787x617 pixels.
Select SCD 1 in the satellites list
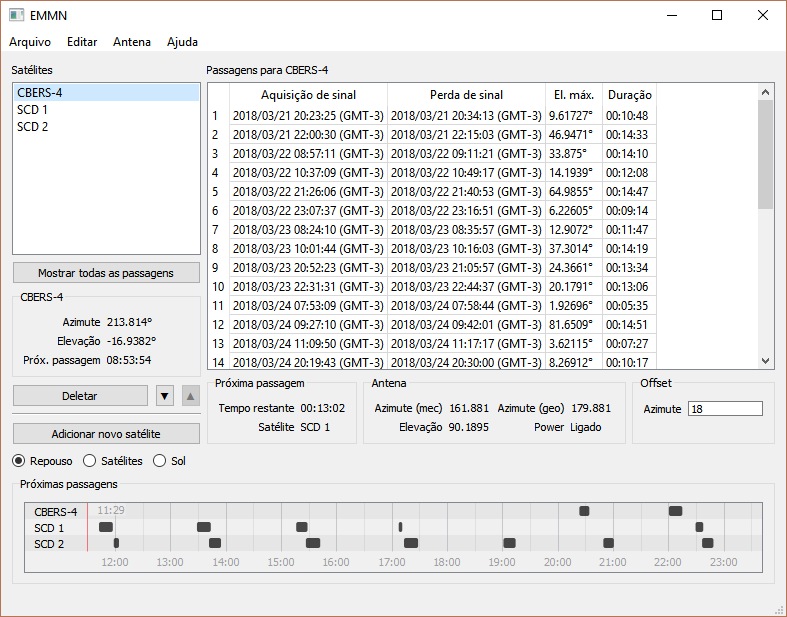tap(106, 109)
